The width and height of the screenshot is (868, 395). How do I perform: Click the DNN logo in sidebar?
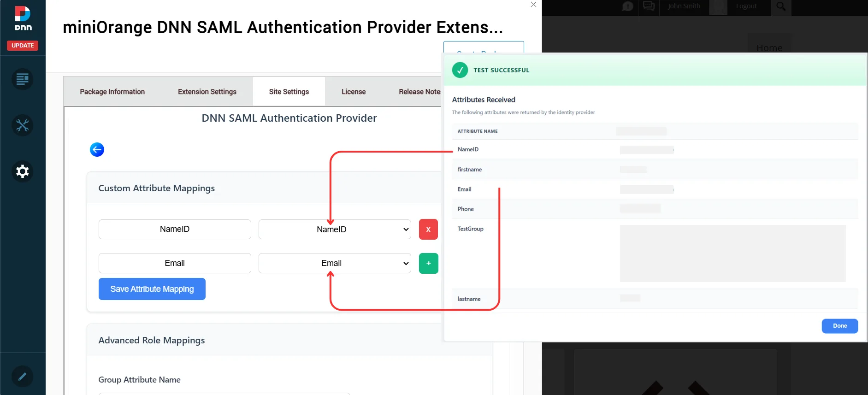coord(23,18)
